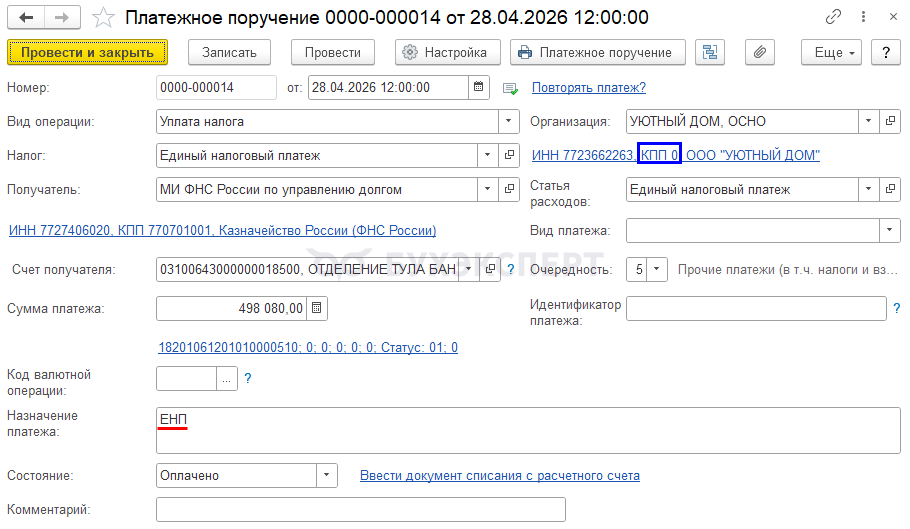Open the KBK 18201061201010000510 tax details link
Screen dimensions: 910x529
coord(308,347)
